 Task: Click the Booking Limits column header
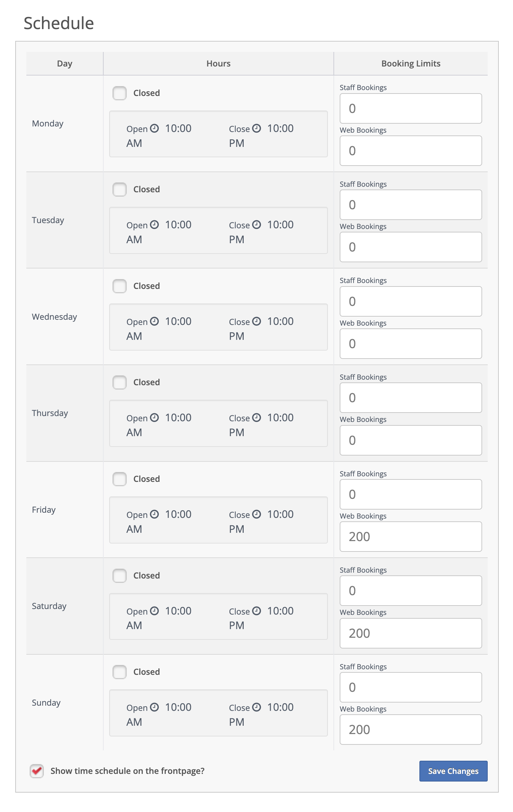pyautogui.click(x=411, y=64)
